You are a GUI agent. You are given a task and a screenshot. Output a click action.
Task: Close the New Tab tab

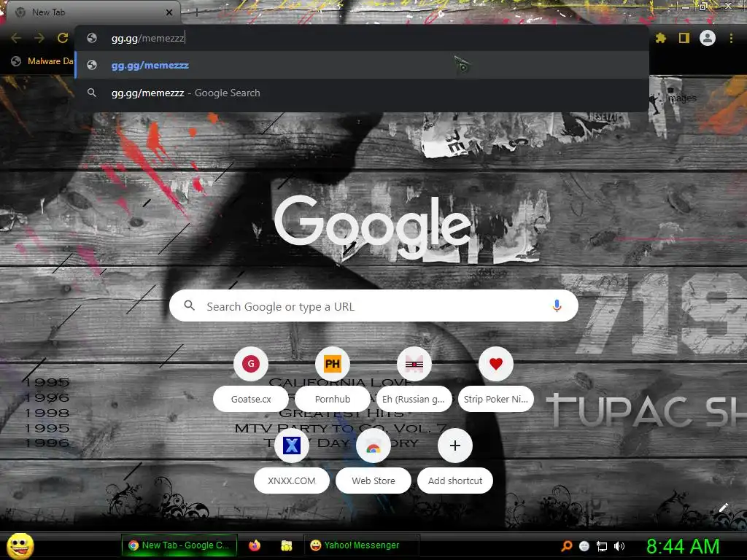pyautogui.click(x=169, y=12)
